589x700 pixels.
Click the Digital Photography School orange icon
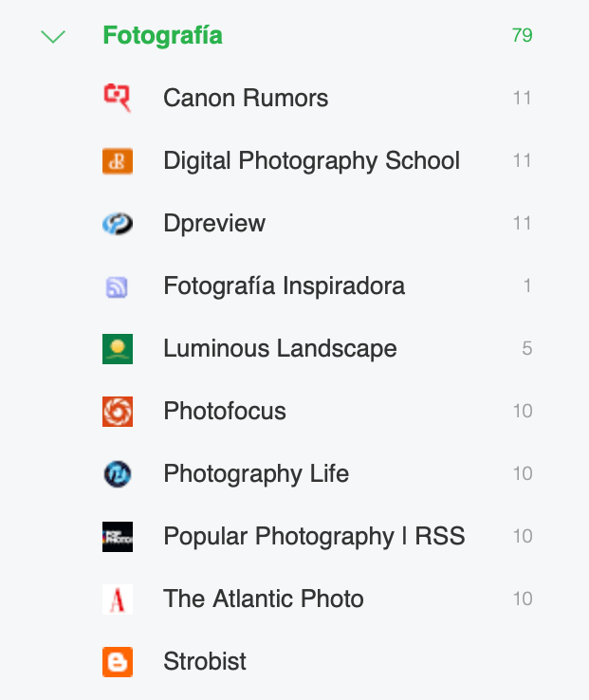coord(118,161)
